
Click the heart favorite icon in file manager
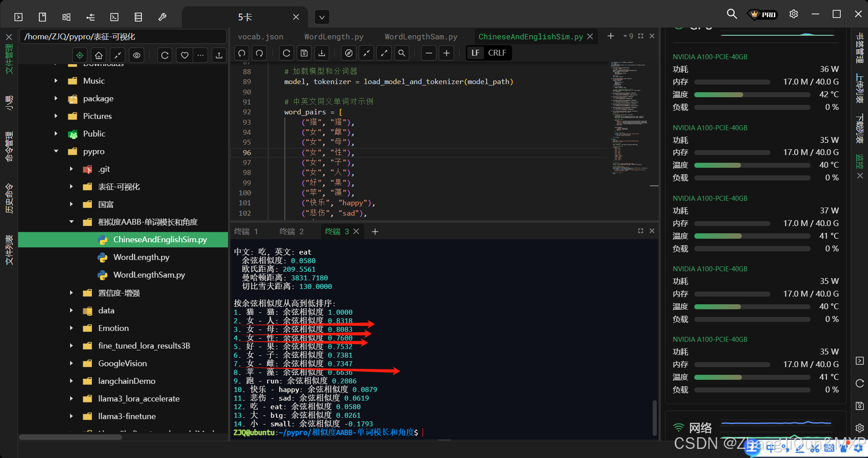(185, 55)
